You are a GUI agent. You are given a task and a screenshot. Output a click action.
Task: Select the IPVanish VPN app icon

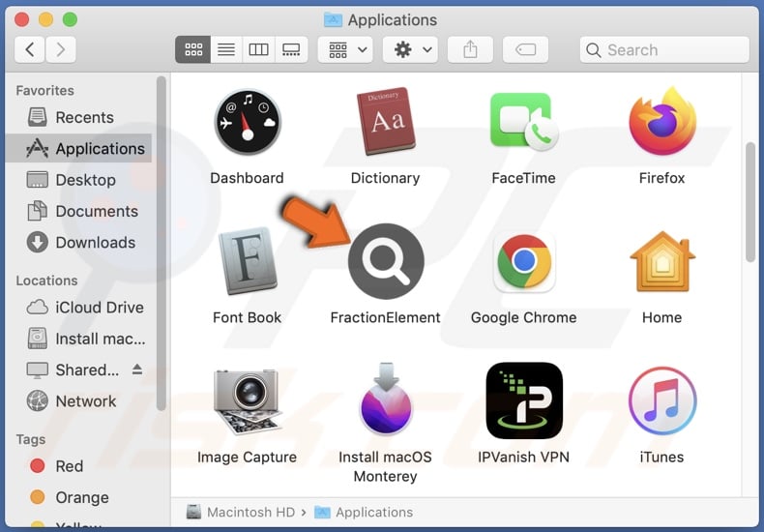524,400
